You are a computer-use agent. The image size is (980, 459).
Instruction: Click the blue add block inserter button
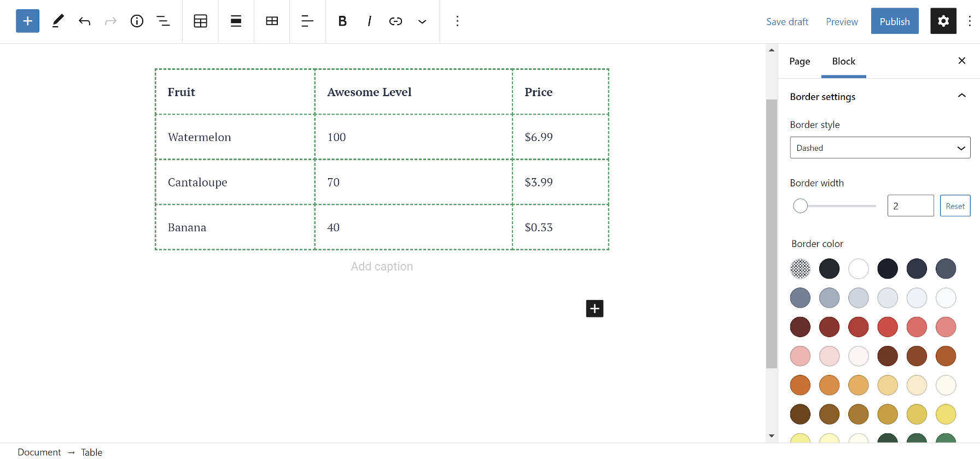pos(27,21)
